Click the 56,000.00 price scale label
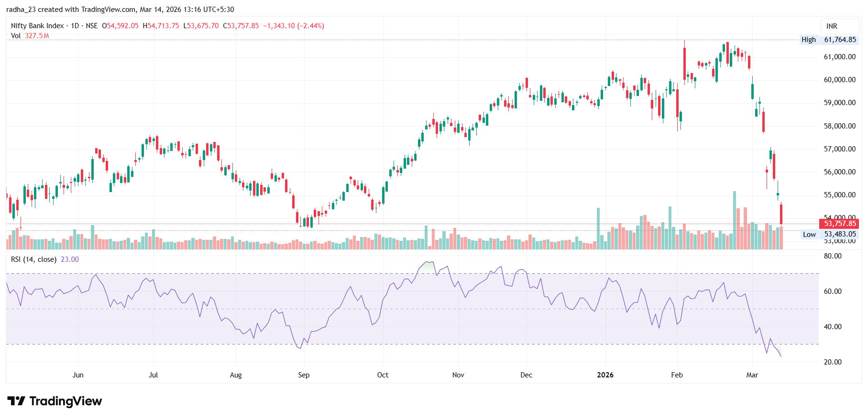 (840, 172)
